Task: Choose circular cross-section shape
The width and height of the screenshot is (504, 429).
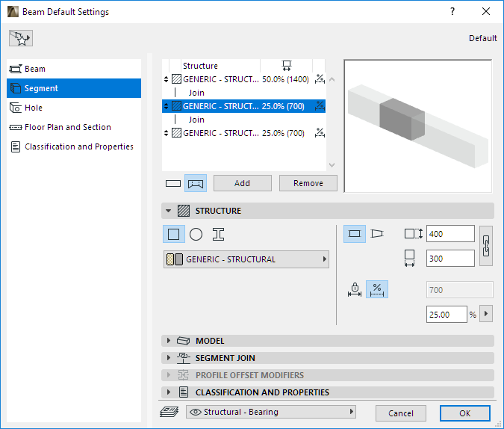Action: coord(196,234)
